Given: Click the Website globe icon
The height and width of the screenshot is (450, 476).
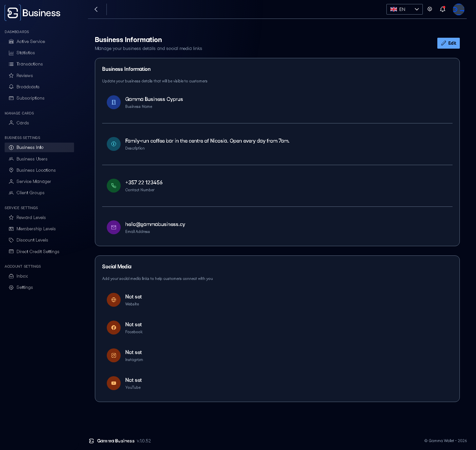Looking at the screenshot, I should (114, 300).
